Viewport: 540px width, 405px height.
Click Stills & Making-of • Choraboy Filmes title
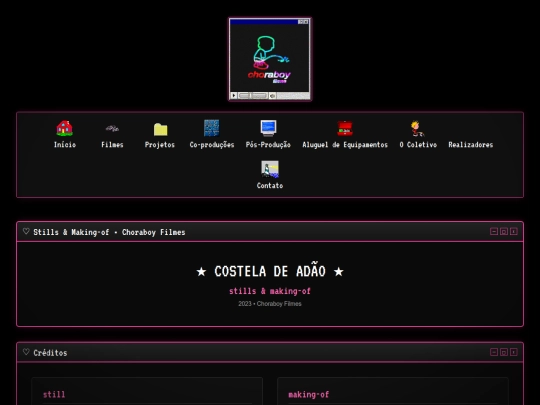(109, 232)
